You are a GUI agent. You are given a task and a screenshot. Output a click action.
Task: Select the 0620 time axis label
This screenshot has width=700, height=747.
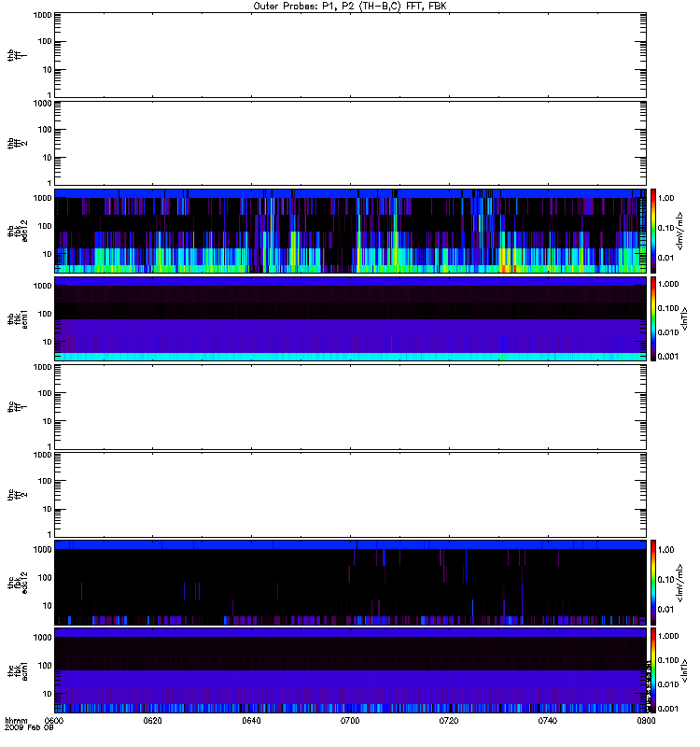point(152,720)
